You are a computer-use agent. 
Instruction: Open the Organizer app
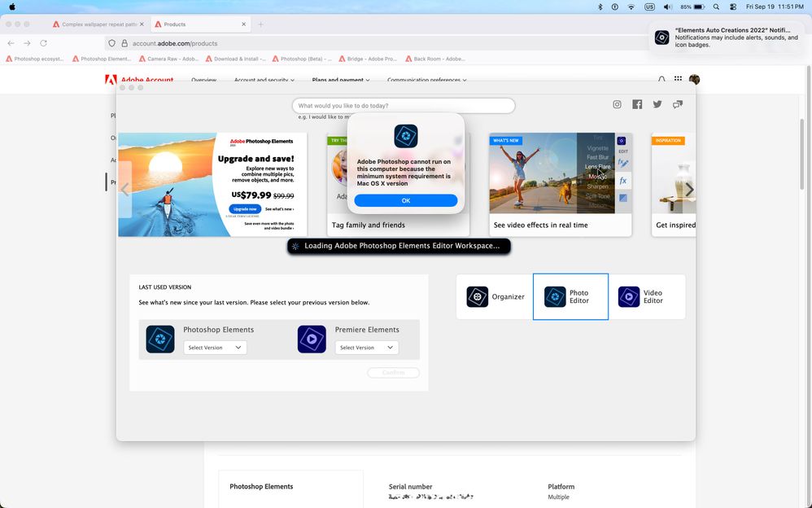495,296
